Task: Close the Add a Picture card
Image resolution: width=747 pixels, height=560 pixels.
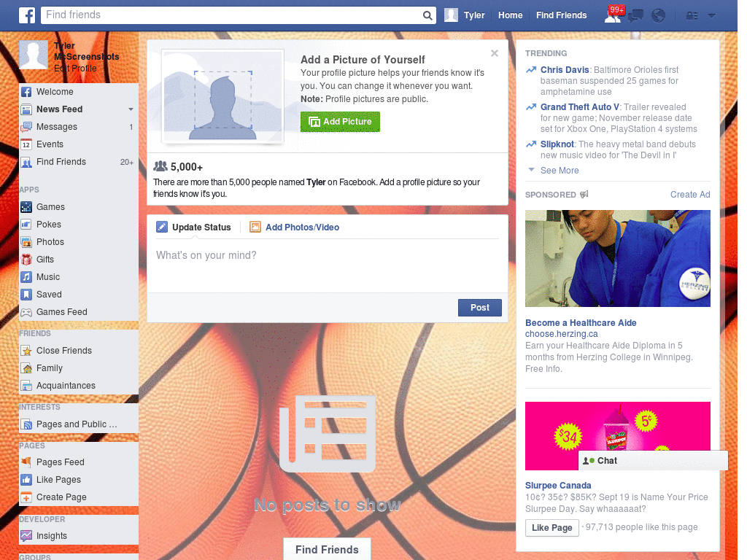Action: (495, 53)
